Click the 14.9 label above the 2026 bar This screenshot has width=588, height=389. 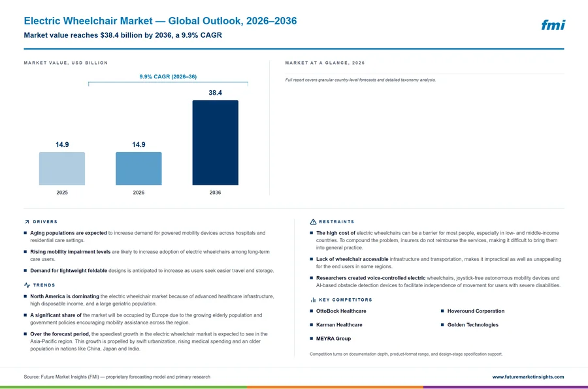point(139,145)
